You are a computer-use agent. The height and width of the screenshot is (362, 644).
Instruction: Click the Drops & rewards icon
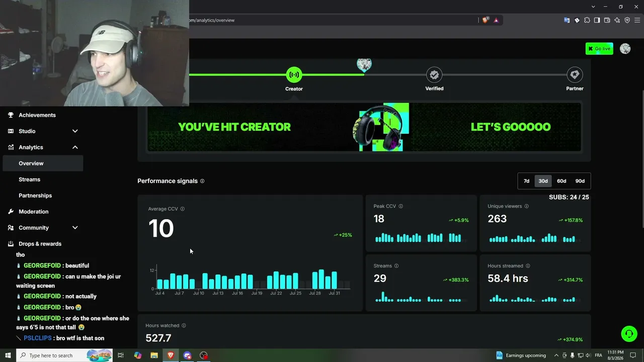11,244
